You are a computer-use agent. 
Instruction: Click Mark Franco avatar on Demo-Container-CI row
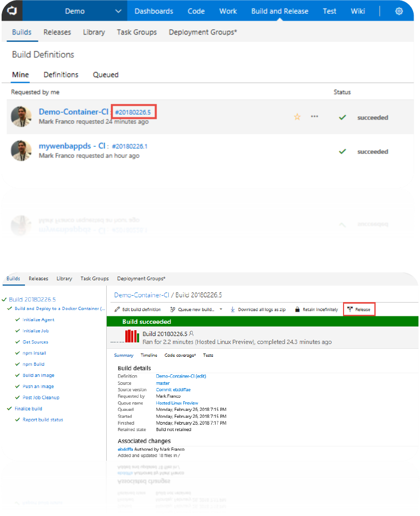[x=21, y=116]
